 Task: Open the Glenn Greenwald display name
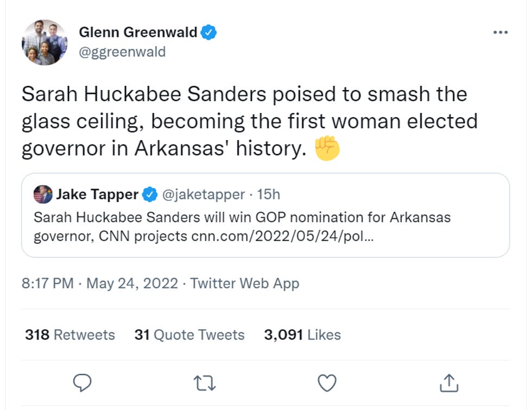(x=138, y=33)
